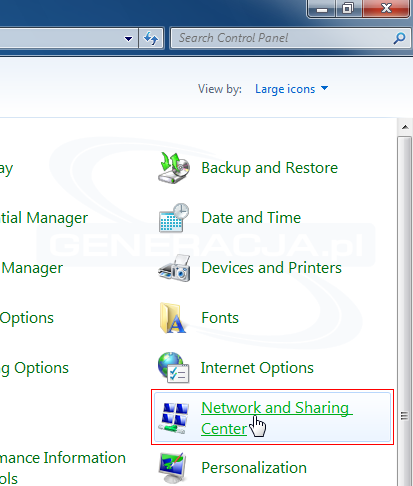Focus the Search Control Panel field
This screenshot has height=486, width=413.
(284, 38)
